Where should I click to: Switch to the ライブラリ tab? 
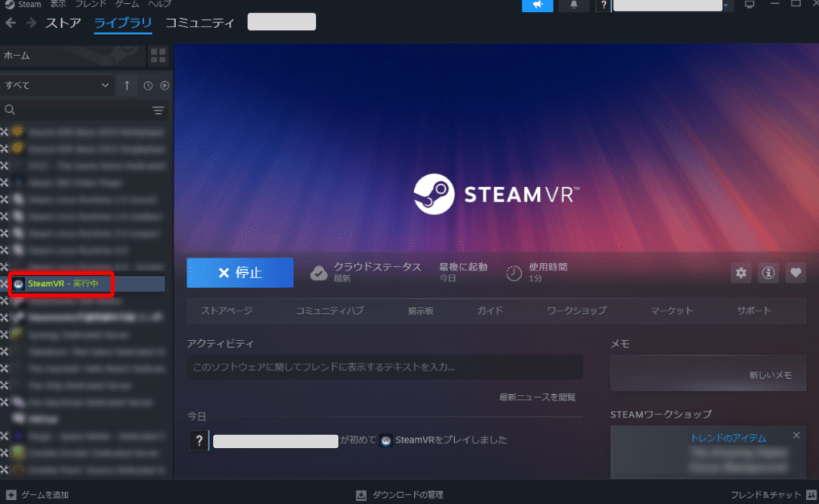pos(123,23)
